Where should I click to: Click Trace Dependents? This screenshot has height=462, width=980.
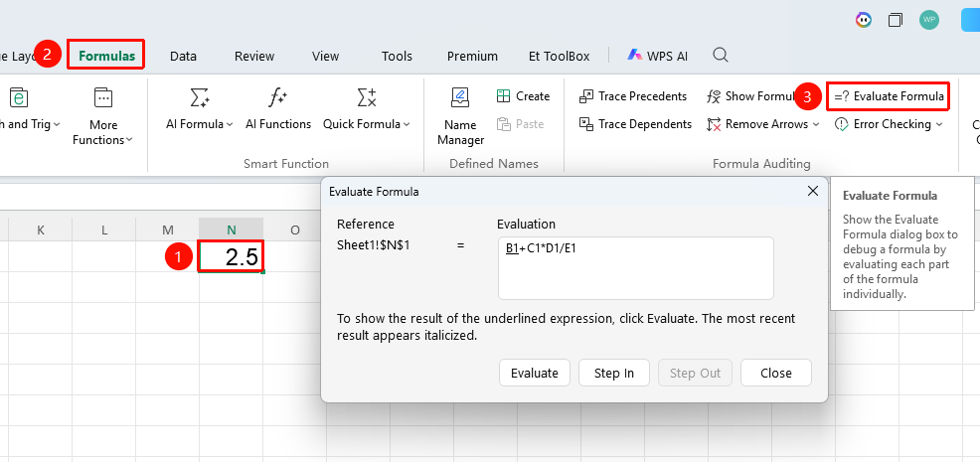click(x=636, y=124)
